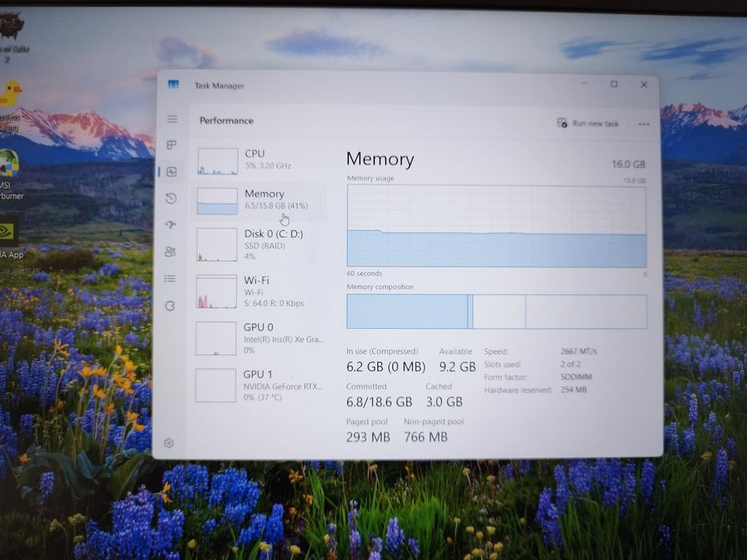Click the '16.0 GB' total memory text
This screenshot has width=747, height=560.
click(x=629, y=164)
